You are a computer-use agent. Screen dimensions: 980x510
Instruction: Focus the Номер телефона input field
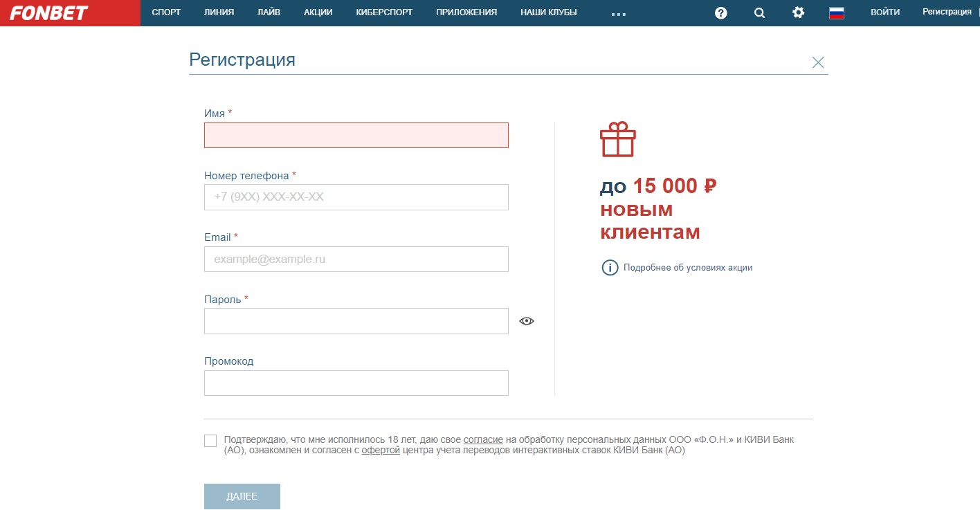click(356, 197)
